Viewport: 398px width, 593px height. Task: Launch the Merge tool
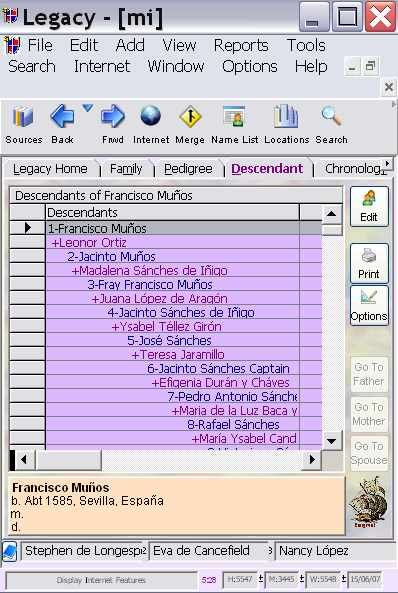pos(190,125)
